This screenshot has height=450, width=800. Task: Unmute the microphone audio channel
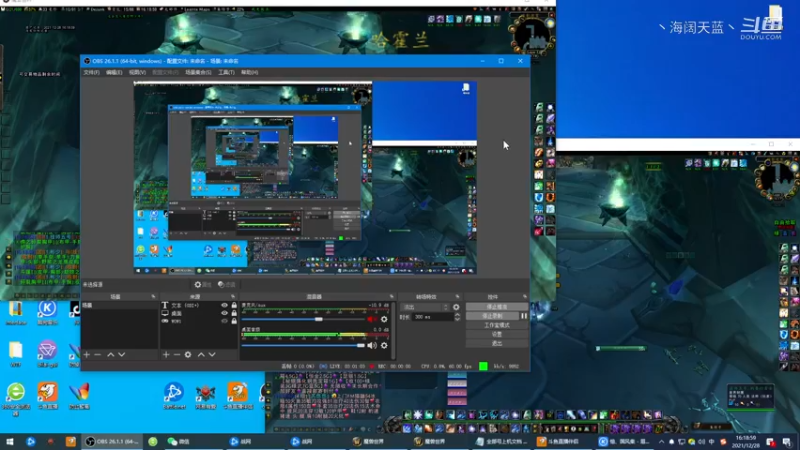click(x=371, y=319)
